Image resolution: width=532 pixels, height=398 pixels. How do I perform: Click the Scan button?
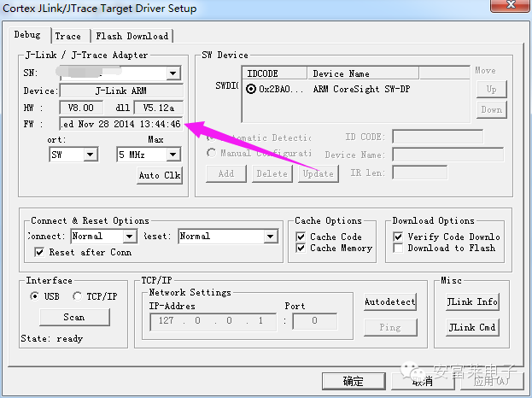(74, 317)
